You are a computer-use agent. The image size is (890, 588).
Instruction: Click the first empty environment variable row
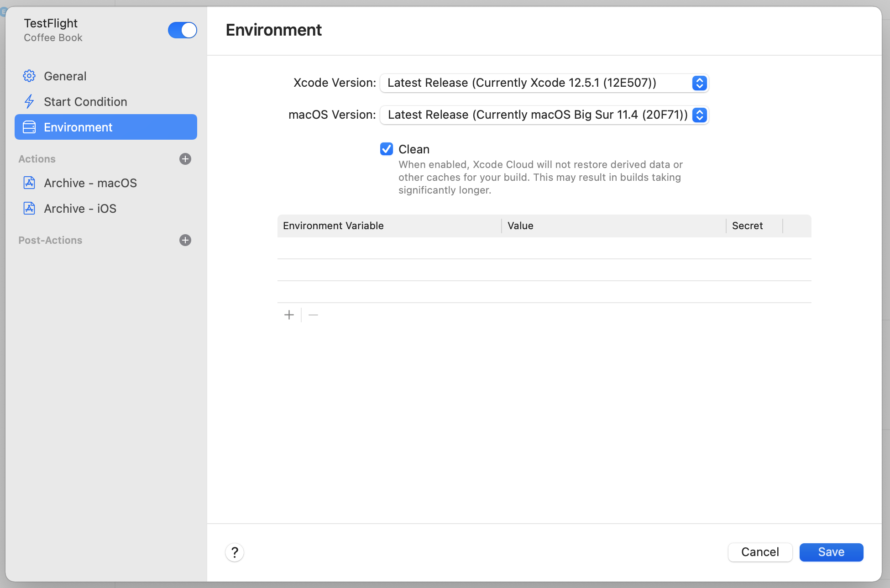point(544,248)
